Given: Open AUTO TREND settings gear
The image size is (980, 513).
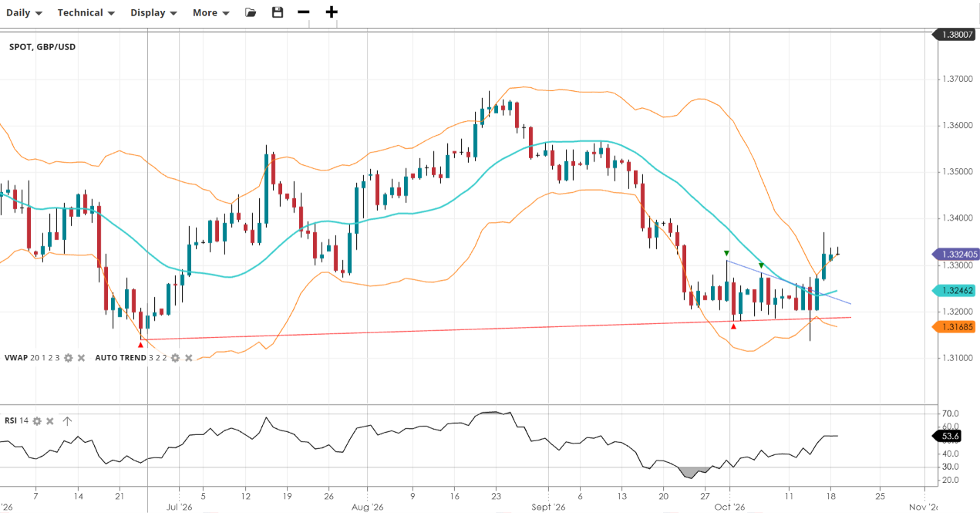Looking at the screenshot, I should coord(176,358).
